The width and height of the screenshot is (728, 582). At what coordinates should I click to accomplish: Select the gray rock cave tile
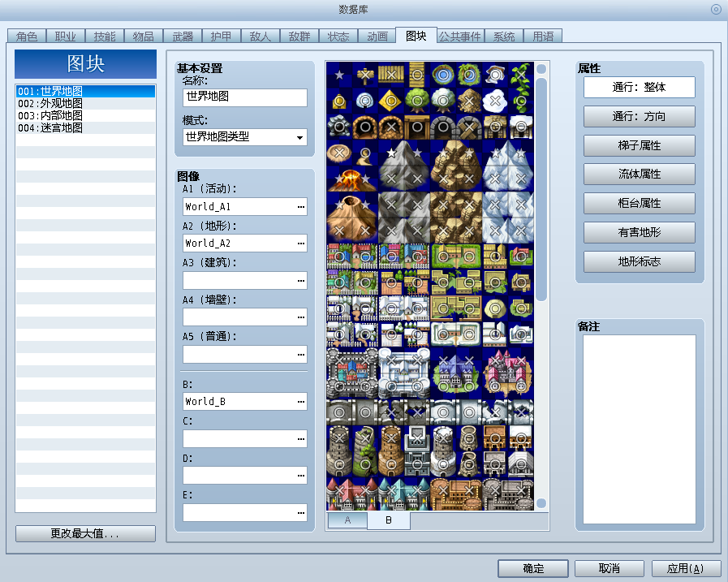click(x=339, y=127)
